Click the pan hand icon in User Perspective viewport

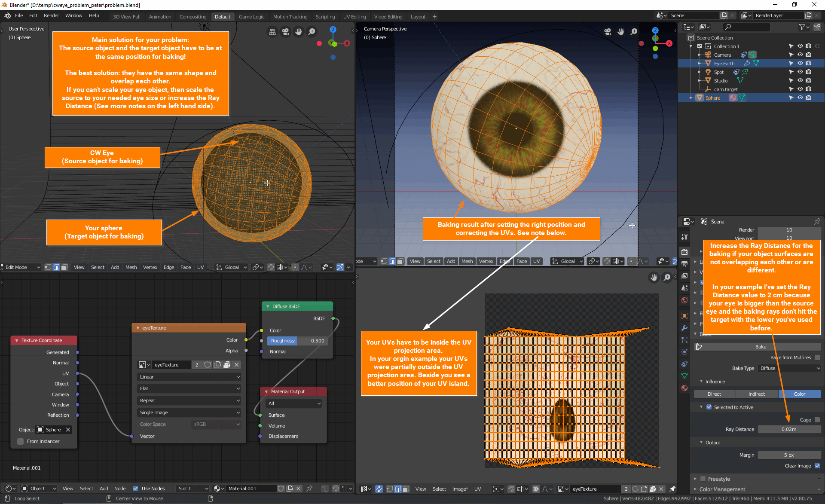point(298,32)
